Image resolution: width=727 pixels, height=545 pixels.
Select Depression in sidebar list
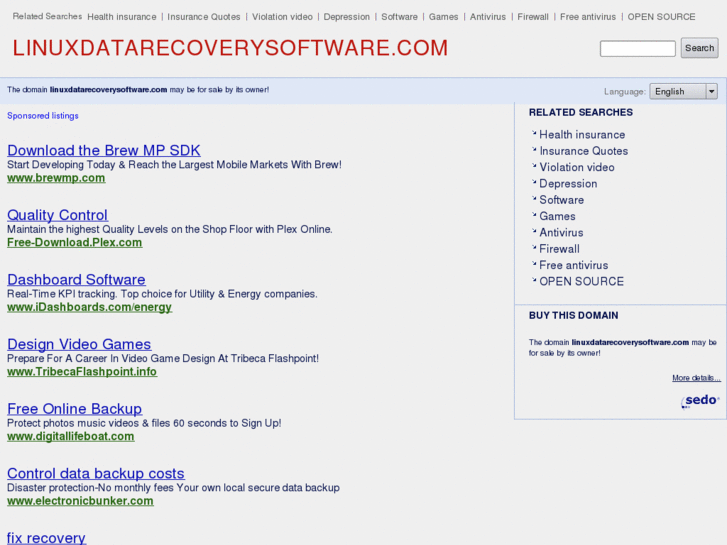click(568, 184)
